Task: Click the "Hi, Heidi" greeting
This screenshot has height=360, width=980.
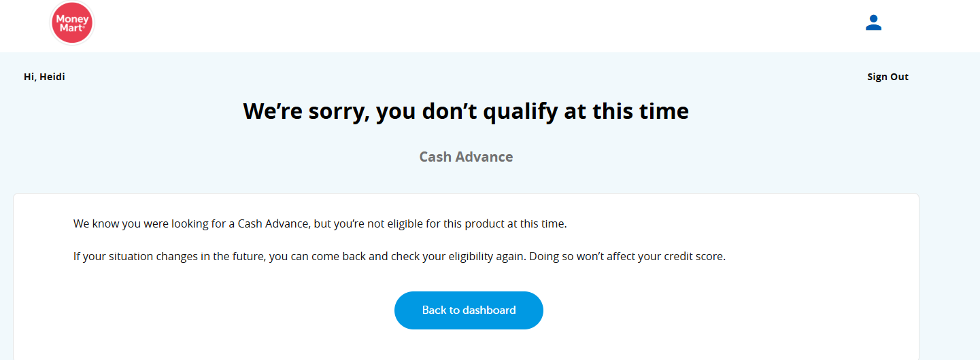Action: [44, 77]
